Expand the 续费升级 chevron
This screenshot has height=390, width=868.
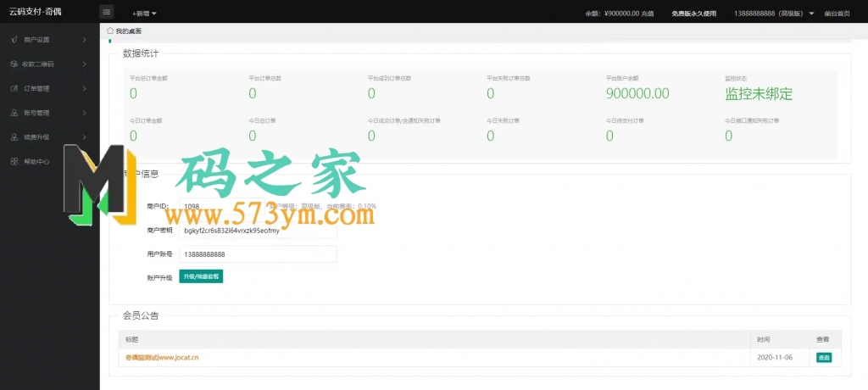pos(84,137)
